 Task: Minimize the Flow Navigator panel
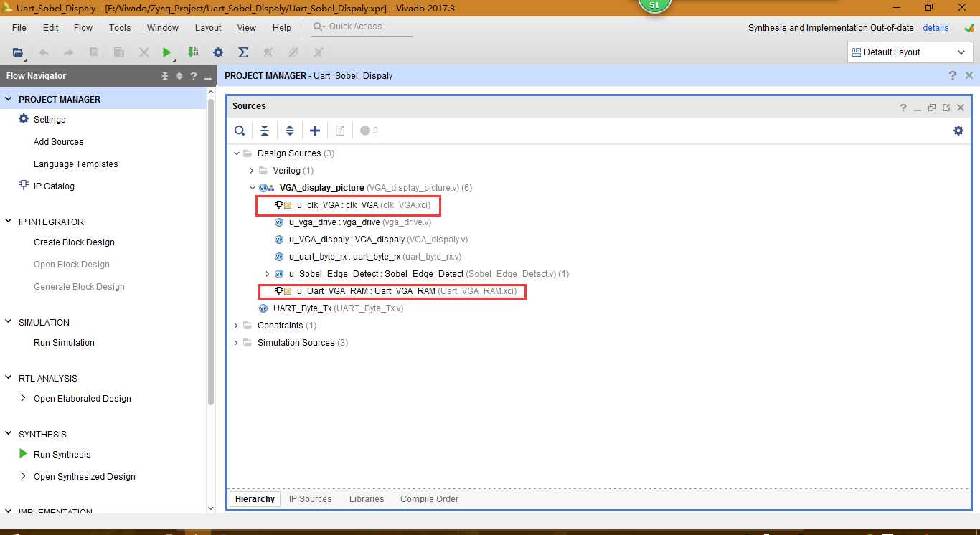click(x=208, y=76)
